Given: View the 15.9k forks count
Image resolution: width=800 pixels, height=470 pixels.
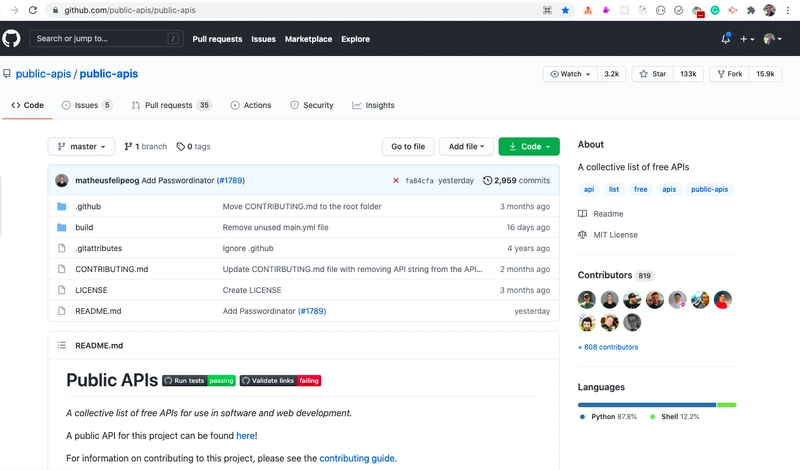Looking at the screenshot, I should [765, 74].
